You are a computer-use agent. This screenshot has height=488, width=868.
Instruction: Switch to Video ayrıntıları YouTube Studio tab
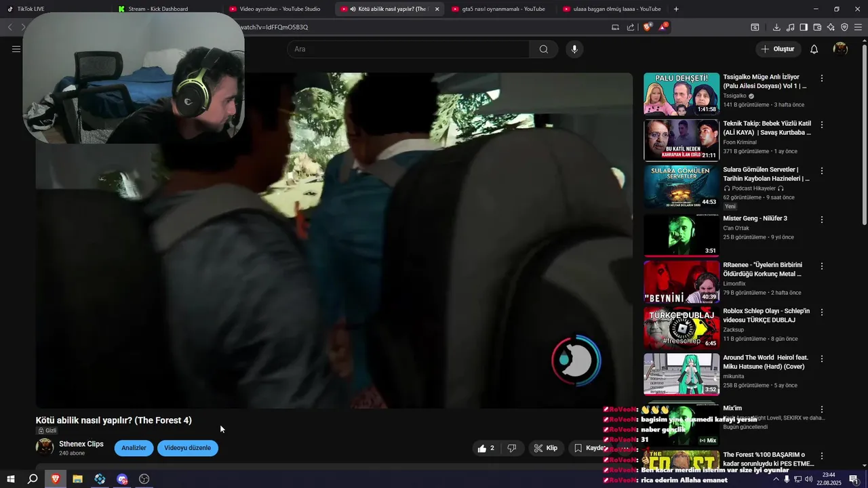tap(279, 9)
